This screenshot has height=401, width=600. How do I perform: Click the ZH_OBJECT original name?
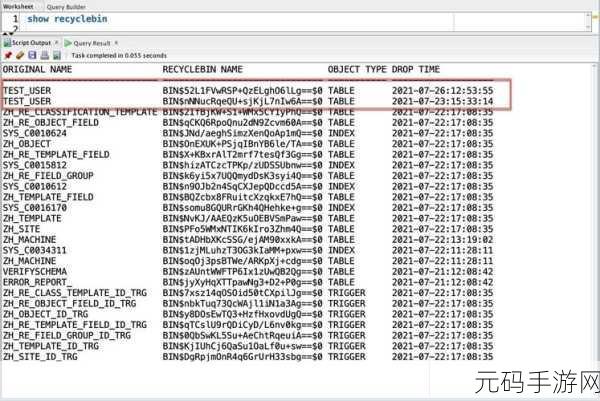tap(26, 144)
